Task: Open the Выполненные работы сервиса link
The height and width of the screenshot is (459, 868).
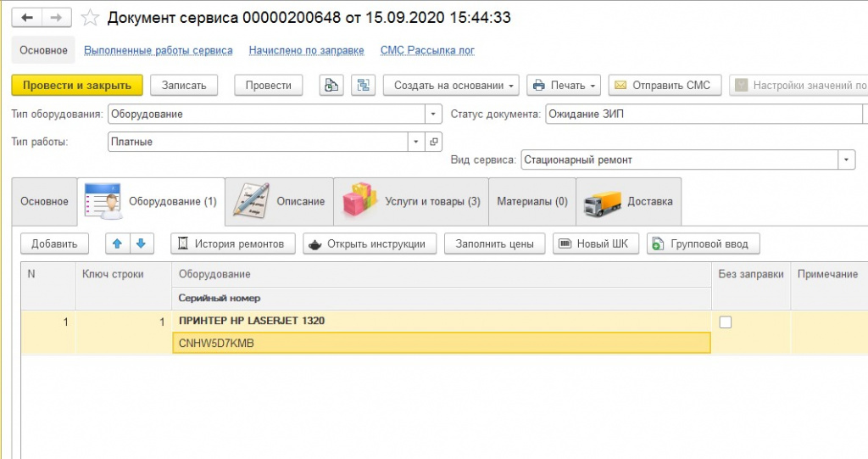Action: coord(159,50)
